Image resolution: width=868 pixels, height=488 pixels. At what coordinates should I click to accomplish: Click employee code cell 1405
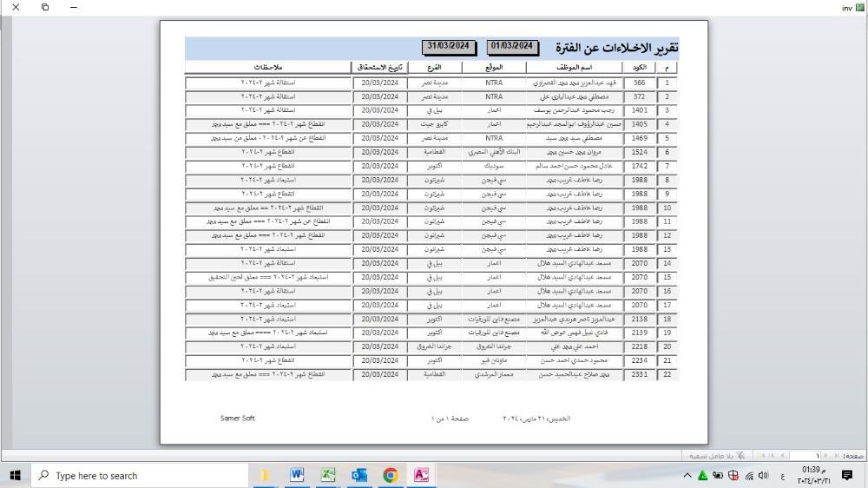coord(640,124)
